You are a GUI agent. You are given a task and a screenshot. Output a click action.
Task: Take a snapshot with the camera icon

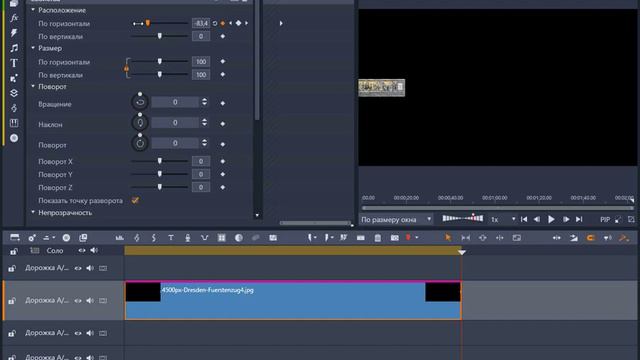click(394, 238)
